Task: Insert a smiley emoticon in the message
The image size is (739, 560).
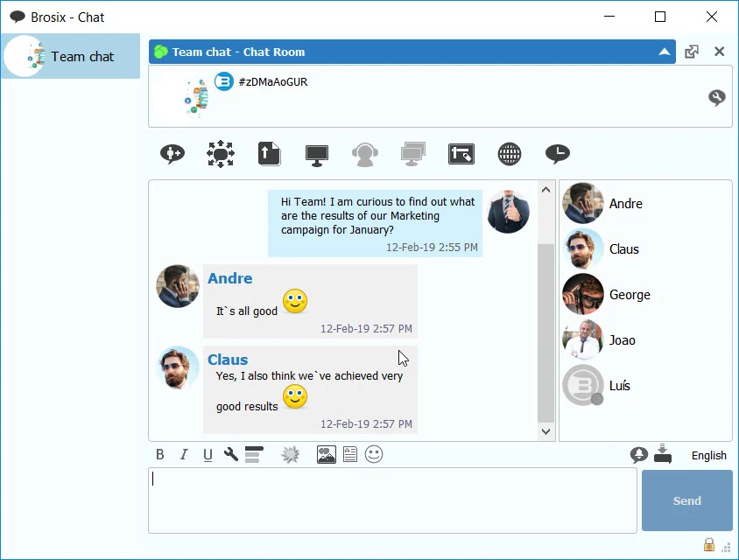Action: point(374,454)
